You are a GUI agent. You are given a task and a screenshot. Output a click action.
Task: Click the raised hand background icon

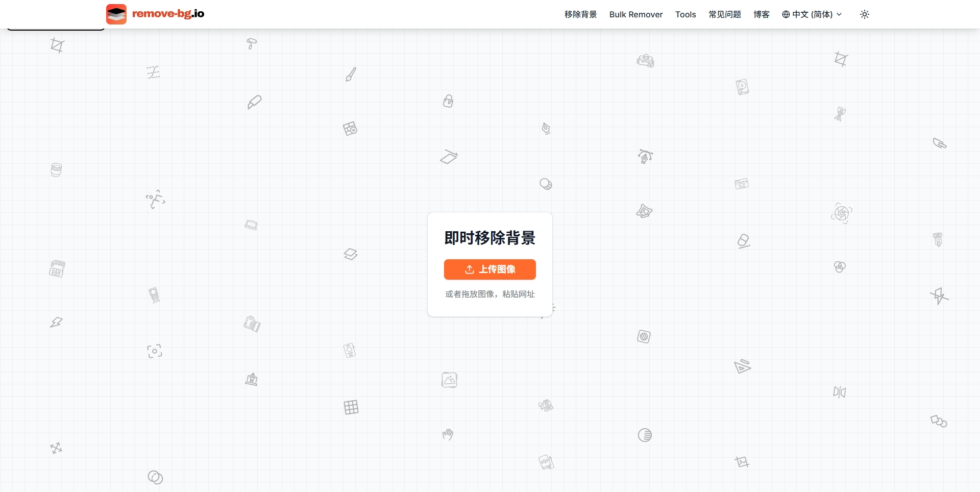pyautogui.click(x=448, y=434)
